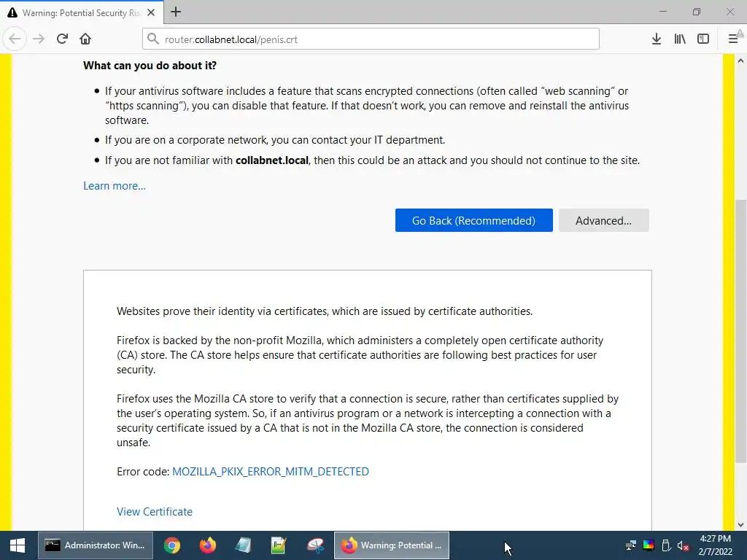Open the blue notebook app in taskbar
The width and height of the screenshot is (747, 560).
243,545
